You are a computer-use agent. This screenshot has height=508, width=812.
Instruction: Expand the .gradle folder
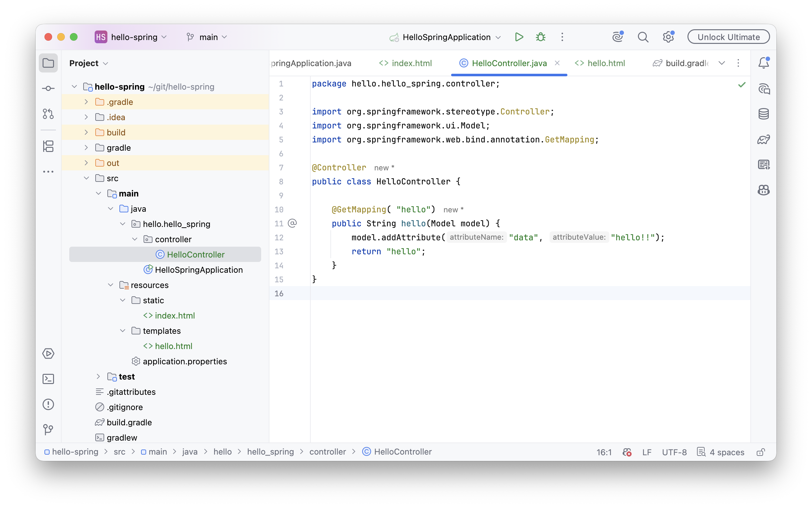tap(86, 102)
